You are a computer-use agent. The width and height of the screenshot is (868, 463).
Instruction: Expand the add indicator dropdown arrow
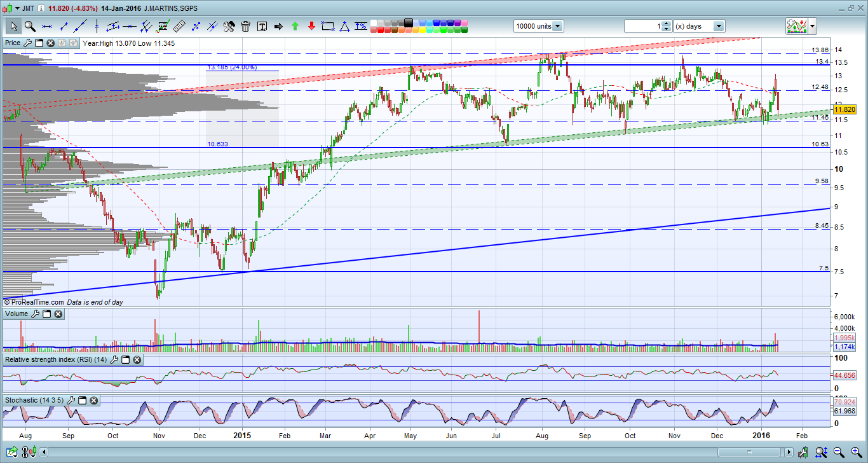[x=813, y=26]
